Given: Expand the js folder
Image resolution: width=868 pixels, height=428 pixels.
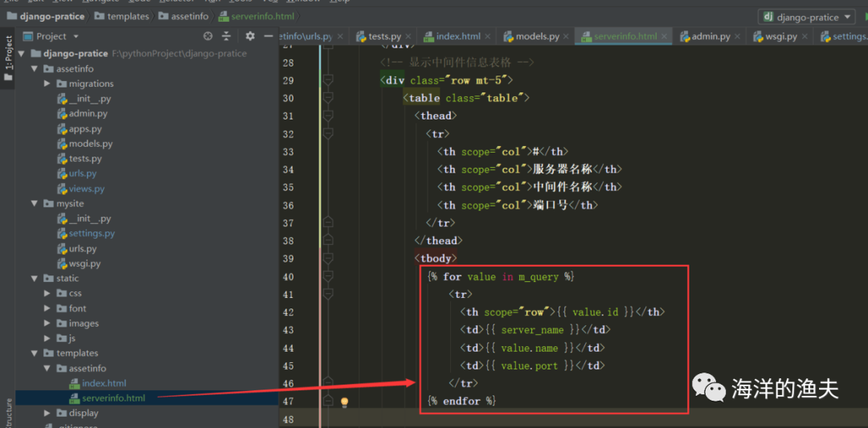Looking at the screenshot, I should (47, 338).
